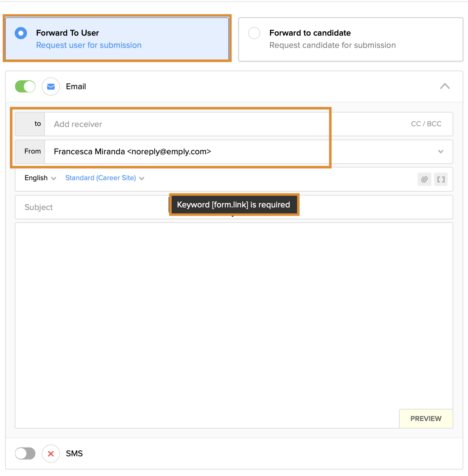Click the Keyword [form.link] is required tooltip
Screen dimensions: 468x476
coord(233,205)
